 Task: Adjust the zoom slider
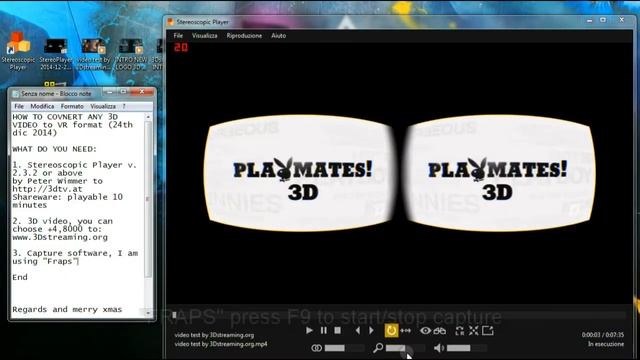coord(405,348)
